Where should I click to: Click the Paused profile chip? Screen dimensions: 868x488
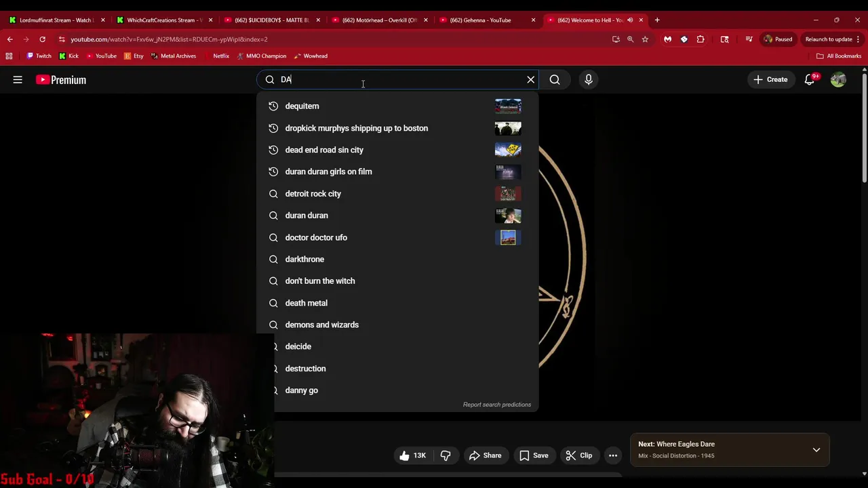[778, 39]
